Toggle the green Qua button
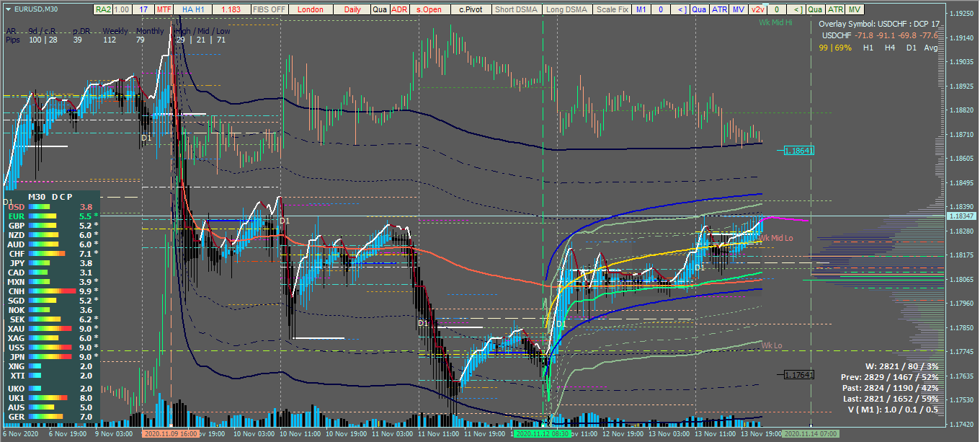The width and height of the screenshot is (980, 442). (815, 9)
